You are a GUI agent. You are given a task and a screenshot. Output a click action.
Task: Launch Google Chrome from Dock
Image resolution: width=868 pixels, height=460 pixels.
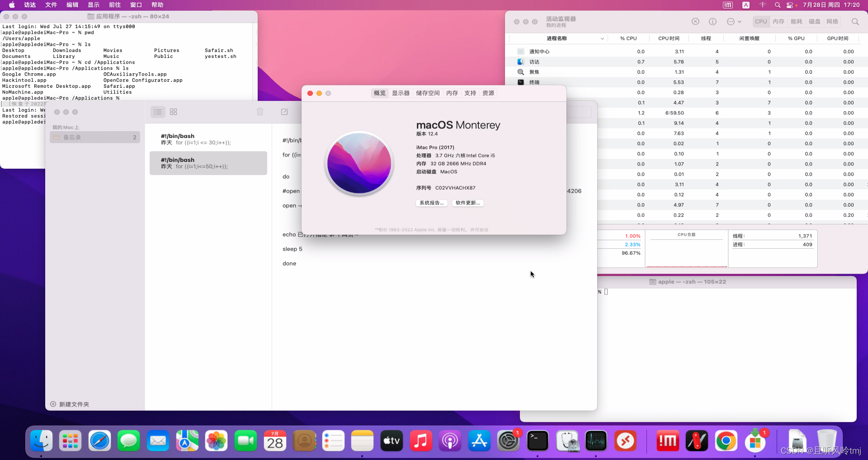pyautogui.click(x=726, y=441)
